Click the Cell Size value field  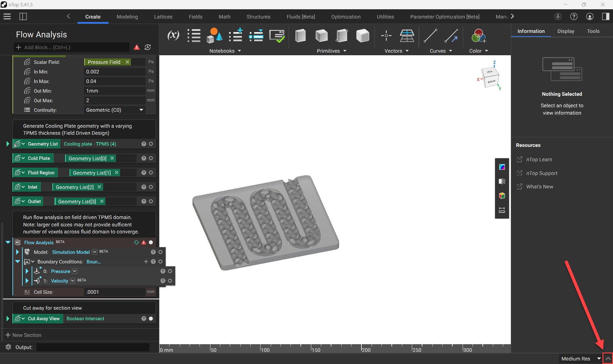tap(115, 292)
